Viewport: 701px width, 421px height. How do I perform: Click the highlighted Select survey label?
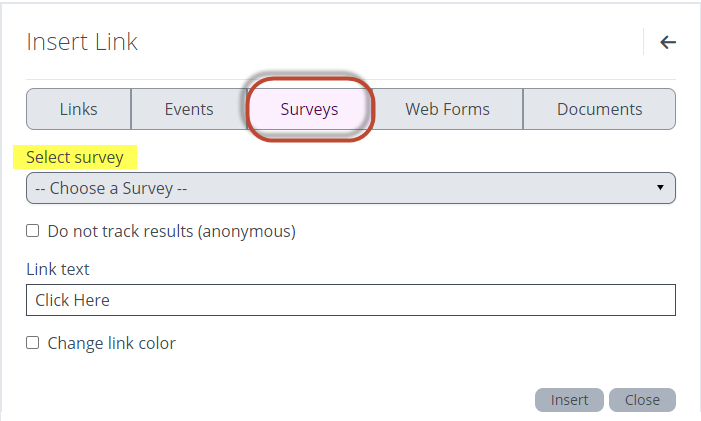pyautogui.click(x=75, y=157)
